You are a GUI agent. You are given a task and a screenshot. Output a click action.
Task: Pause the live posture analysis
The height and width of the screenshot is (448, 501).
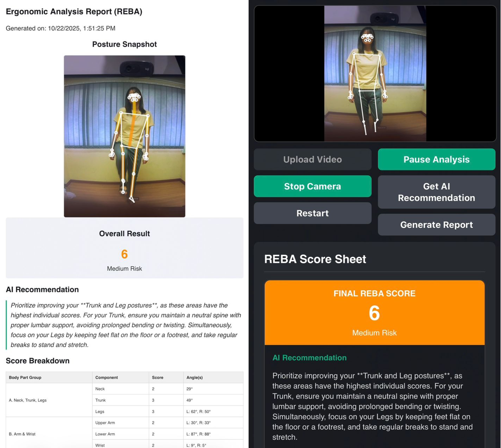[x=436, y=159]
